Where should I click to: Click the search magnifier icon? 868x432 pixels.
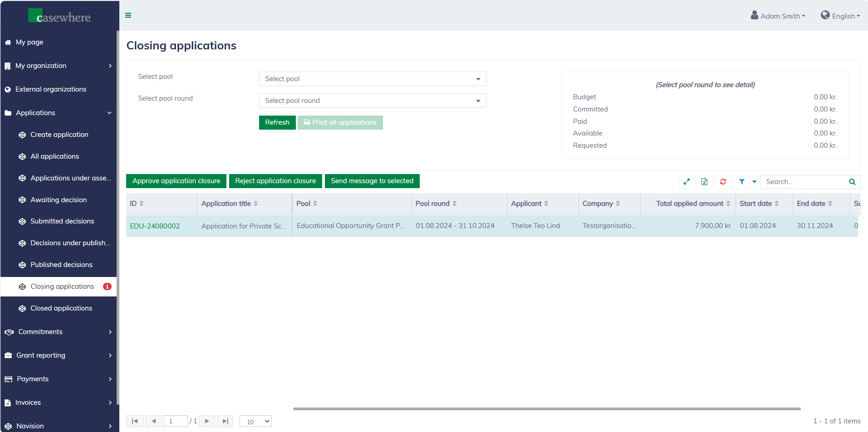point(852,182)
